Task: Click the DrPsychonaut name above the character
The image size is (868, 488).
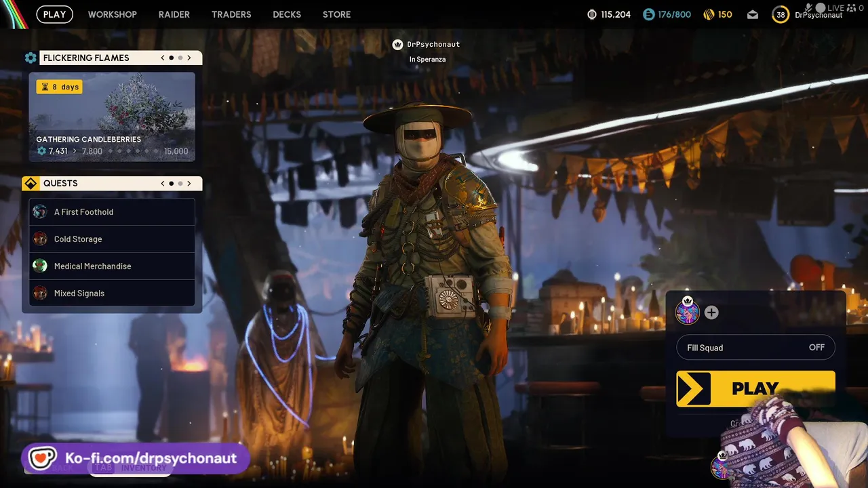Action: pos(433,45)
